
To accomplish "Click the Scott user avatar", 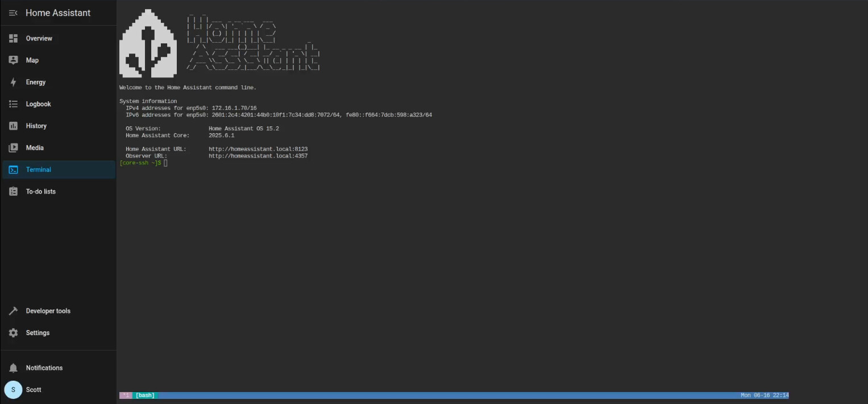I will click(x=13, y=390).
